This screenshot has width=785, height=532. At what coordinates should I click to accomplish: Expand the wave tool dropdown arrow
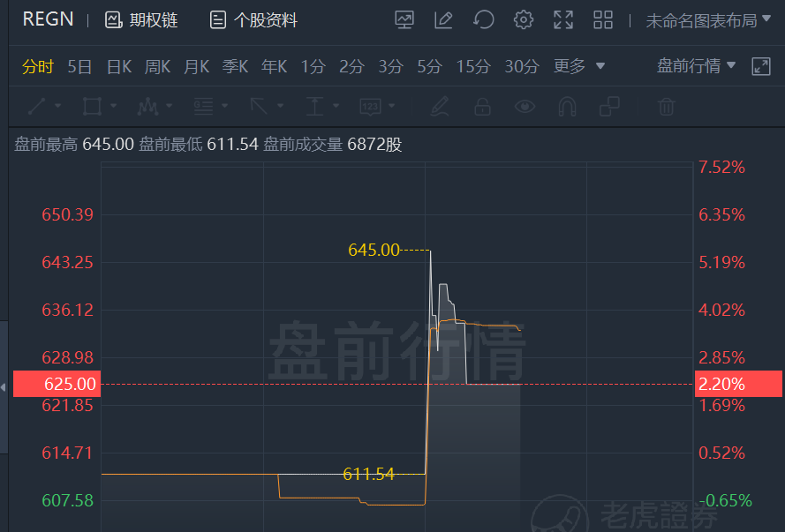169,106
